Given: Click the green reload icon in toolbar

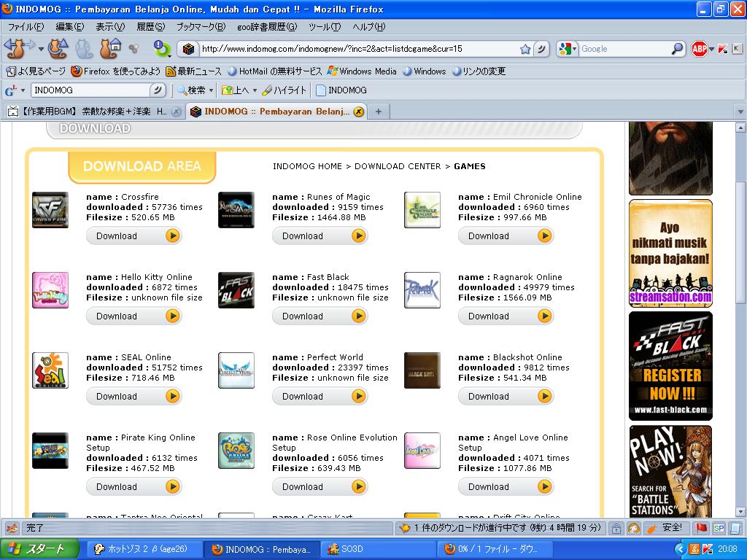Looking at the screenshot, I should (x=162, y=49).
